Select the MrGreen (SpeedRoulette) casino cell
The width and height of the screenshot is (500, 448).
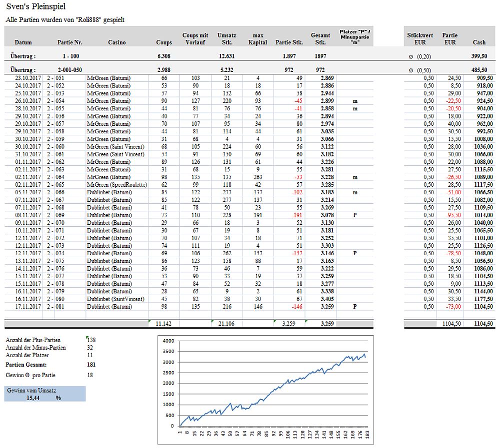click(117, 185)
